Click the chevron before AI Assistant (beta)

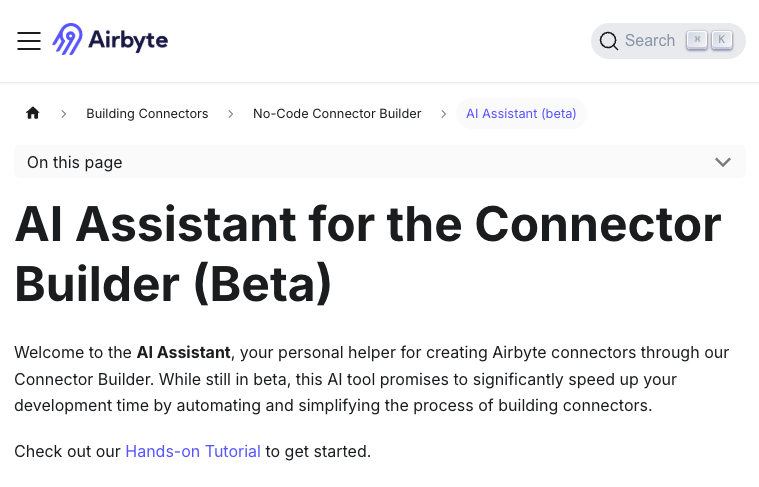(x=444, y=114)
